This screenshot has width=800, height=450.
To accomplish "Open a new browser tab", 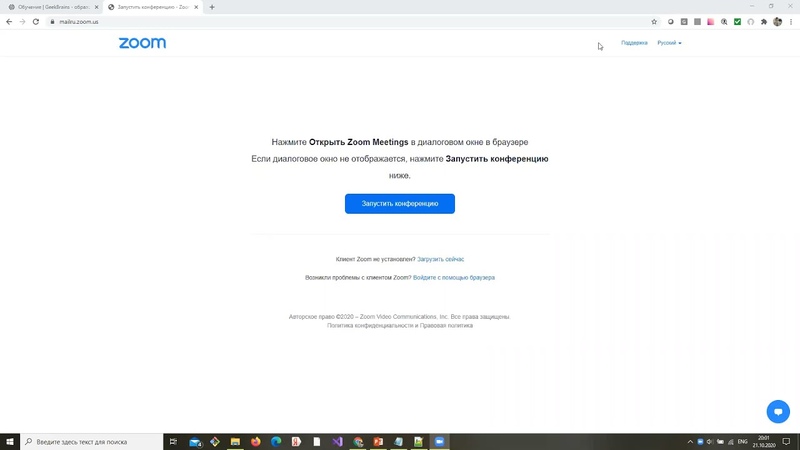I will click(212, 7).
